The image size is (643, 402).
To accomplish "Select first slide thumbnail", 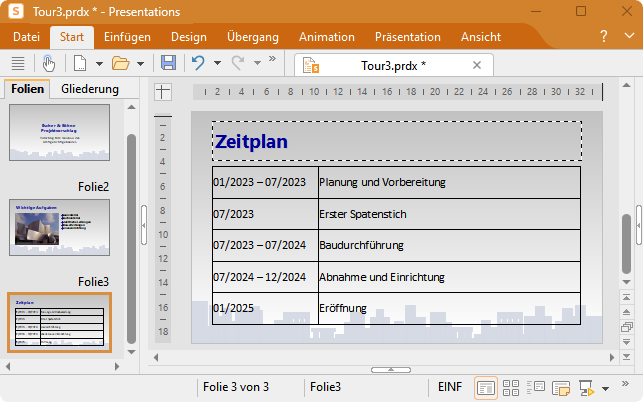I will (x=59, y=132).
